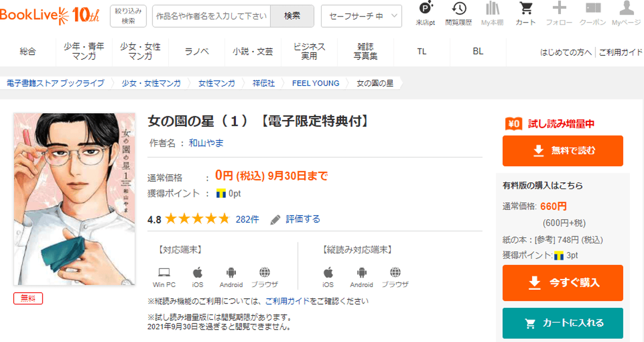Click author link 和山やま
This screenshot has height=342, width=644.
206,143
